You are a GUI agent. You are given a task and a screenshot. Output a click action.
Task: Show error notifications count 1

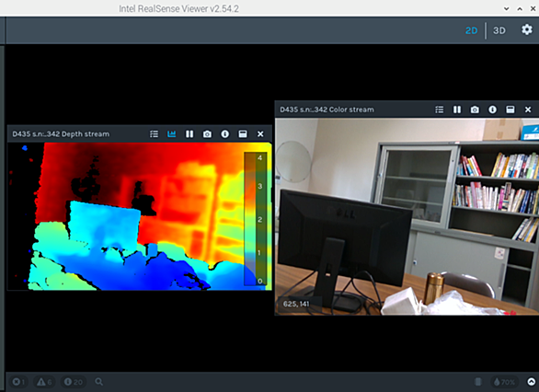pyautogui.click(x=18, y=382)
